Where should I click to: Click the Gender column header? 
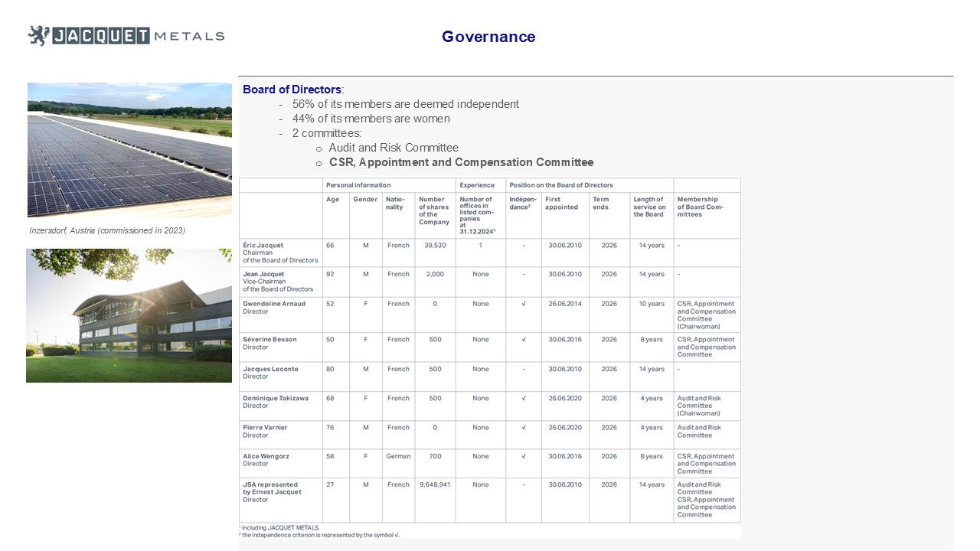364,200
